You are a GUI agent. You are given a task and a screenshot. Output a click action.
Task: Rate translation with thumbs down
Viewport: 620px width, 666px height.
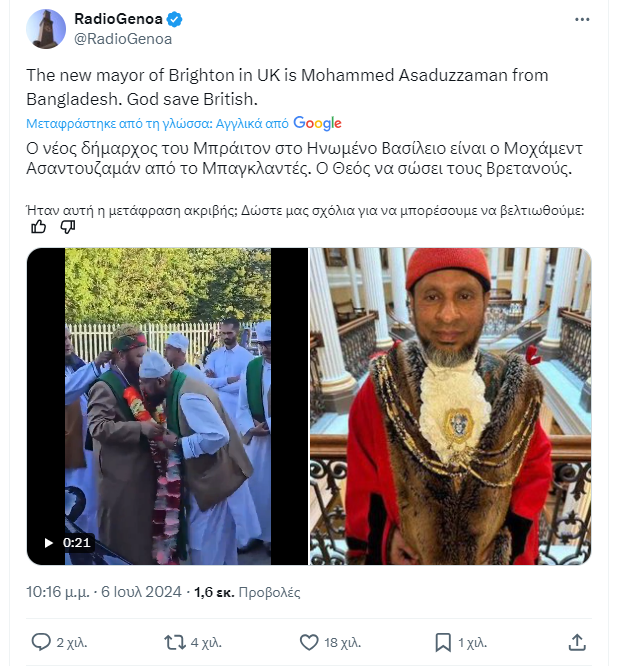click(68, 227)
